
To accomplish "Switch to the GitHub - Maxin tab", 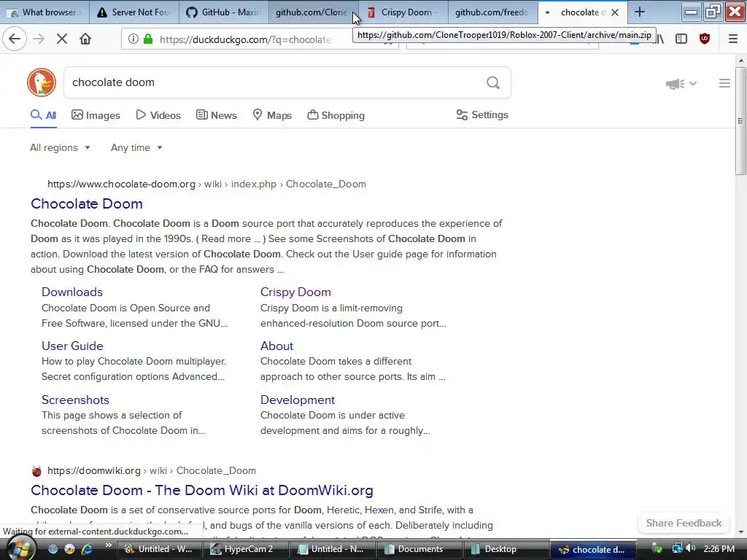I will pyautogui.click(x=224, y=12).
